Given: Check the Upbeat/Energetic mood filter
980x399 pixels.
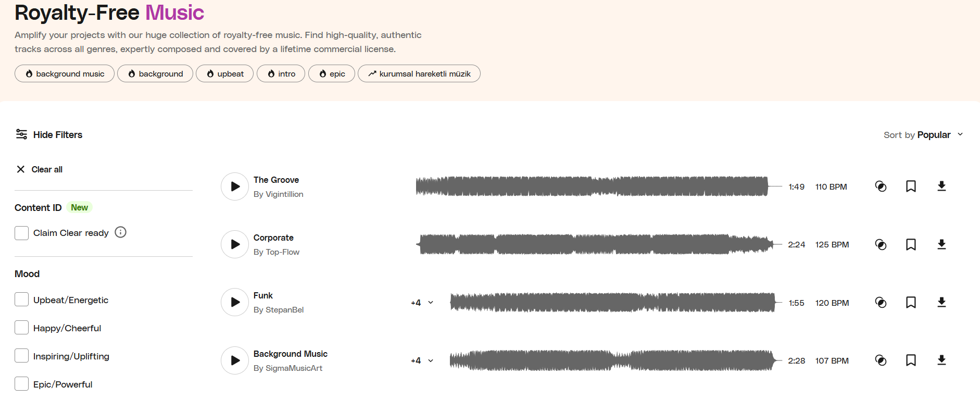Looking at the screenshot, I should (x=21, y=299).
